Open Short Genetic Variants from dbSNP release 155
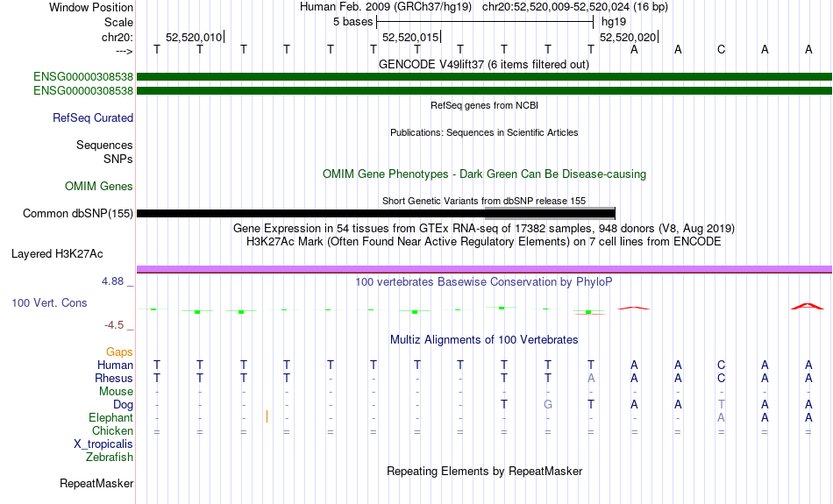This screenshot has height=504, width=833. point(484,201)
